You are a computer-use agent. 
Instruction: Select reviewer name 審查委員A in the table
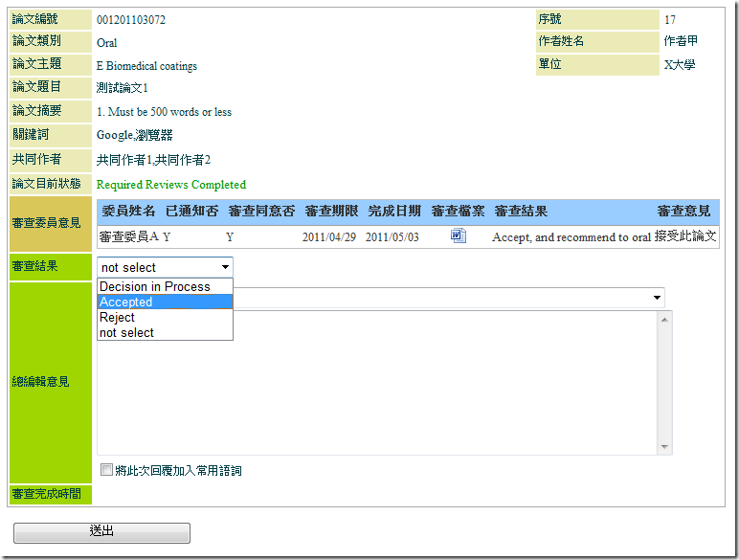(x=128, y=236)
